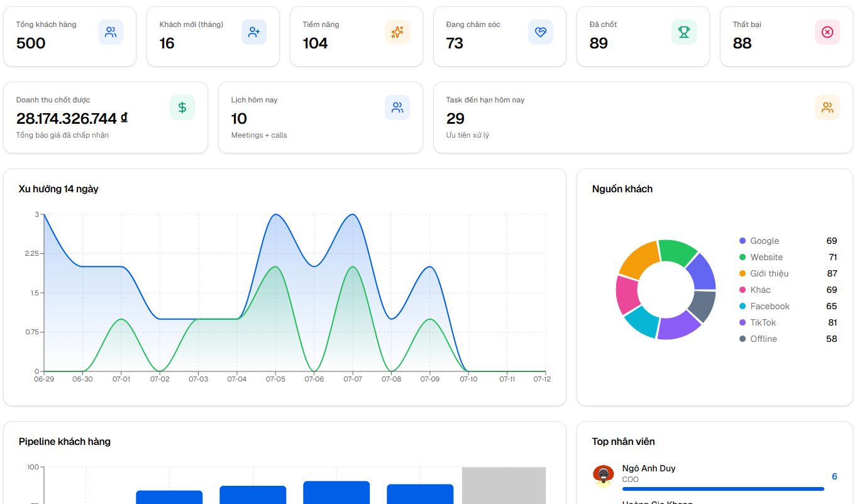The width and height of the screenshot is (857, 504).
Task: Click the Ưu tiên xử lý subtitle
Action: tap(468, 135)
